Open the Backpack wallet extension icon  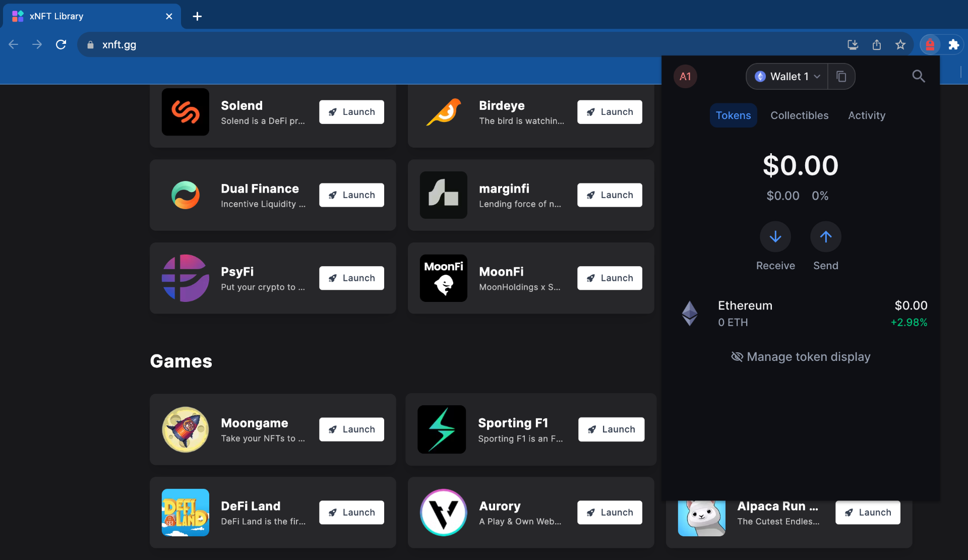(930, 45)
